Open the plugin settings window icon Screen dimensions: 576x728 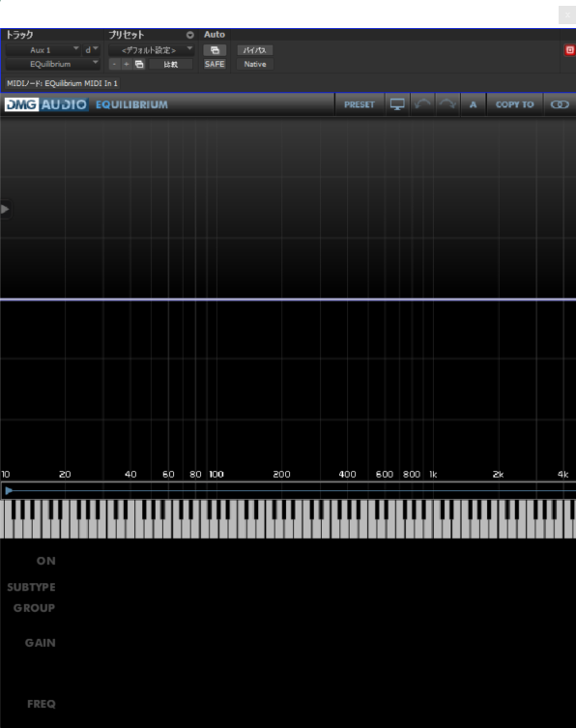coord(139,64)
